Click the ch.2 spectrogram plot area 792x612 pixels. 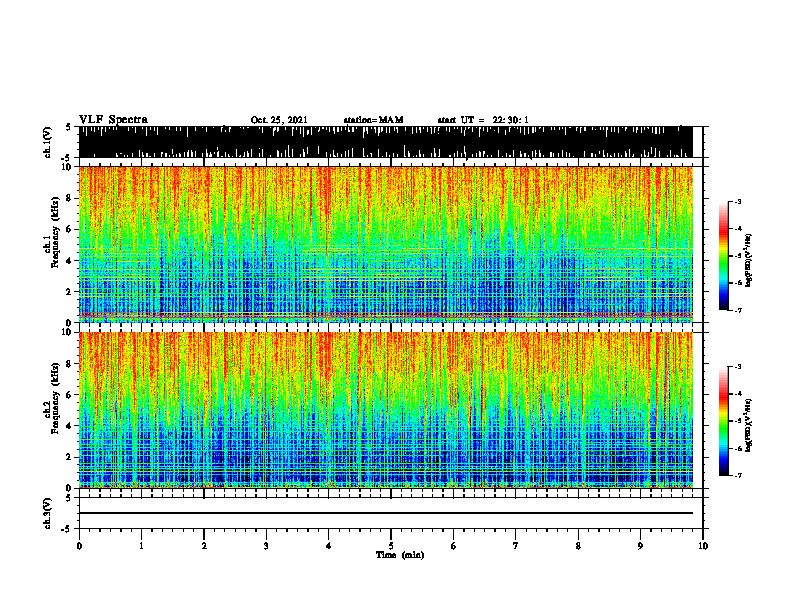pyautogui.click(x=386, y=410)
